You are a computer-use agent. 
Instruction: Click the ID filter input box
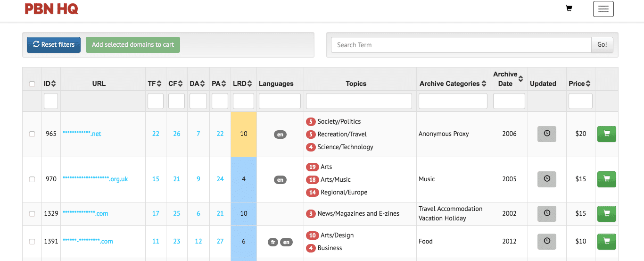51,101
